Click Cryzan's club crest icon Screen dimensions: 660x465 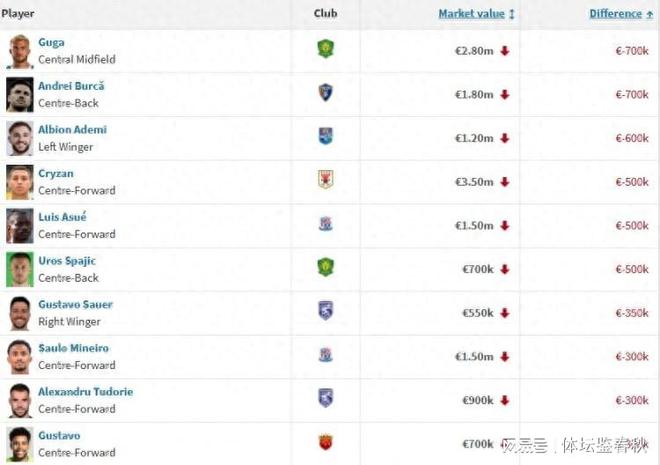(x=325, y=180)
